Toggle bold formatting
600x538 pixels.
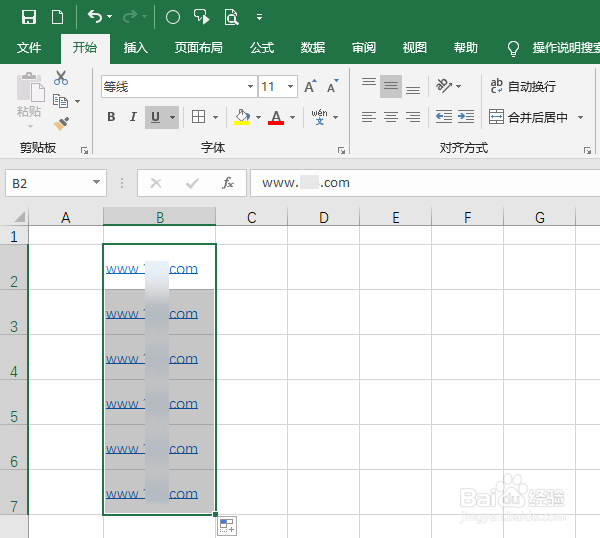pyautogui.click(x=111, y=117)
